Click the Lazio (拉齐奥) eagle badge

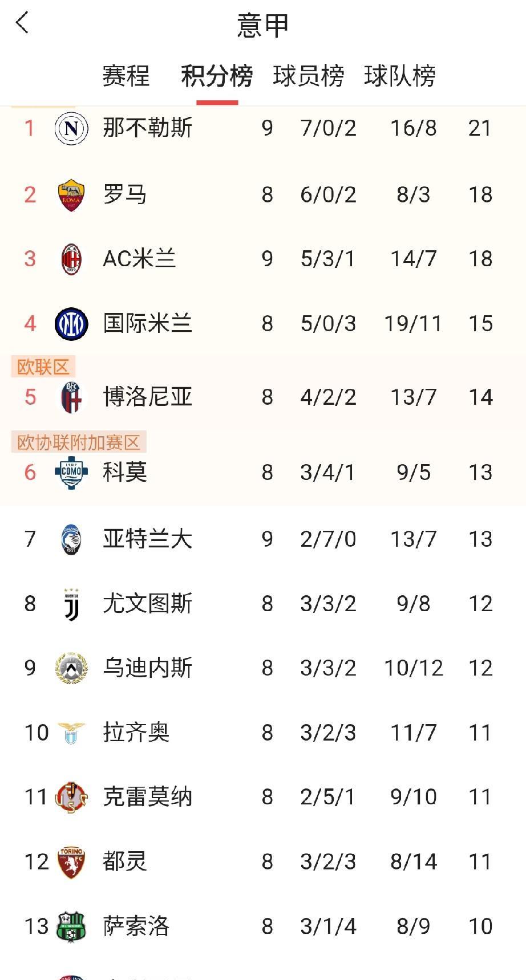70,731
